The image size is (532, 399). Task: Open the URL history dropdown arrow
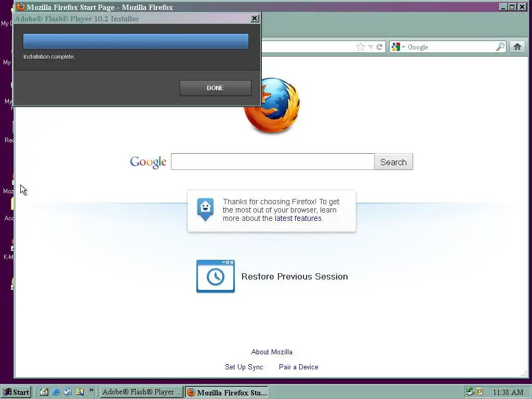click(x=370, y=47)
